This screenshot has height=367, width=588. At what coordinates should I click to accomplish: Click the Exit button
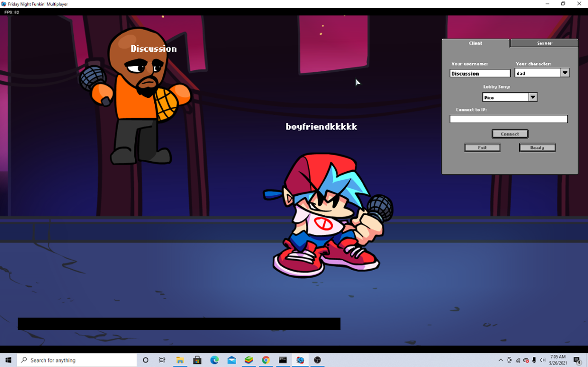click(482, 148)
